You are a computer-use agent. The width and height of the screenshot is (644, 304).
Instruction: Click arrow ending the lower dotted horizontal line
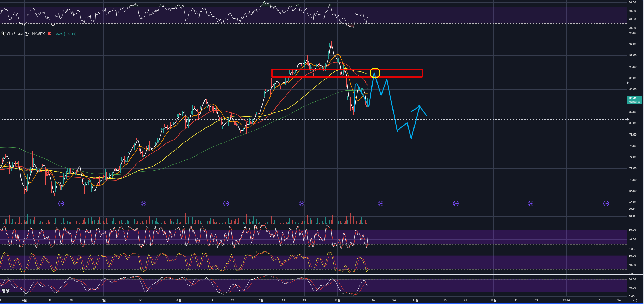pyautogui.click(x=627, y=119)
